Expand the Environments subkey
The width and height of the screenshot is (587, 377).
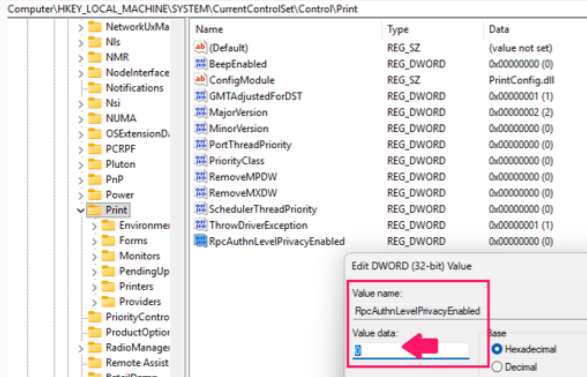point(94,226)
